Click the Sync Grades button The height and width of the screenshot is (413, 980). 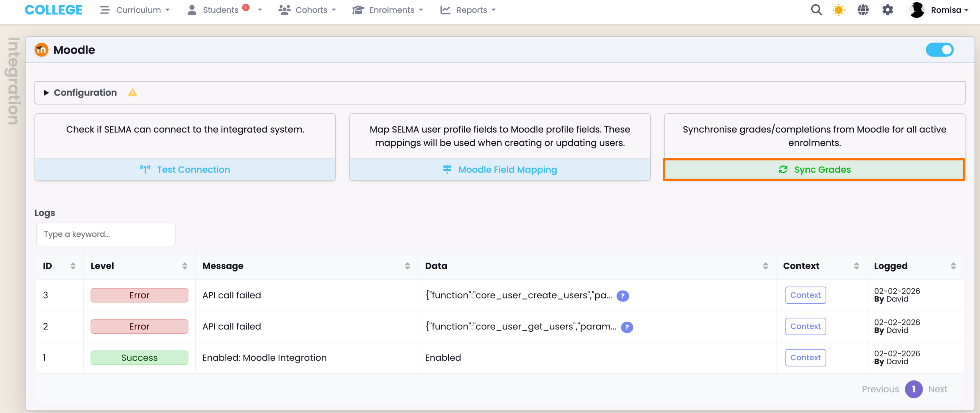(814, 170)
